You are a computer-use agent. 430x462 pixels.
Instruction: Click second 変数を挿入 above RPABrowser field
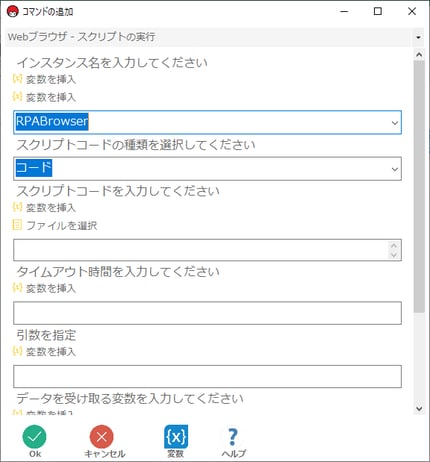coord(44,97)
